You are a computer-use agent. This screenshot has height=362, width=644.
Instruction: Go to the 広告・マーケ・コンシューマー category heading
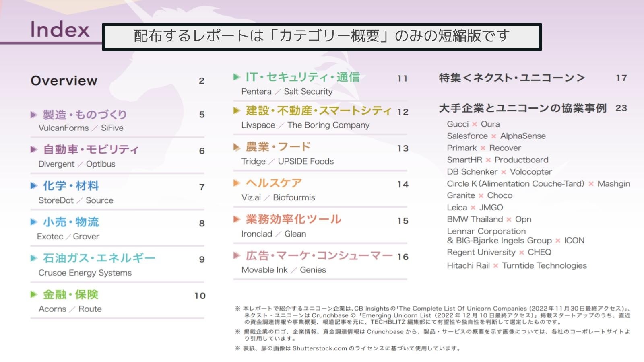pyautogui.click(x=319, y=255)
